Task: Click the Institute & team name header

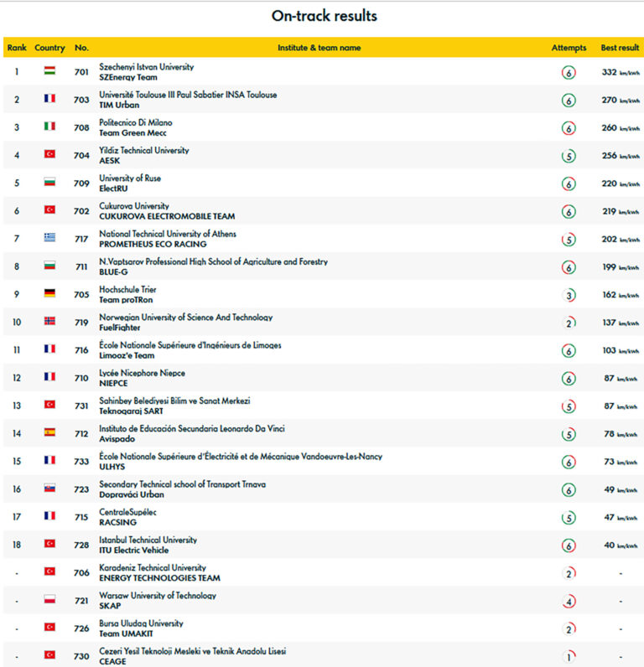Action: coord(319,48)
